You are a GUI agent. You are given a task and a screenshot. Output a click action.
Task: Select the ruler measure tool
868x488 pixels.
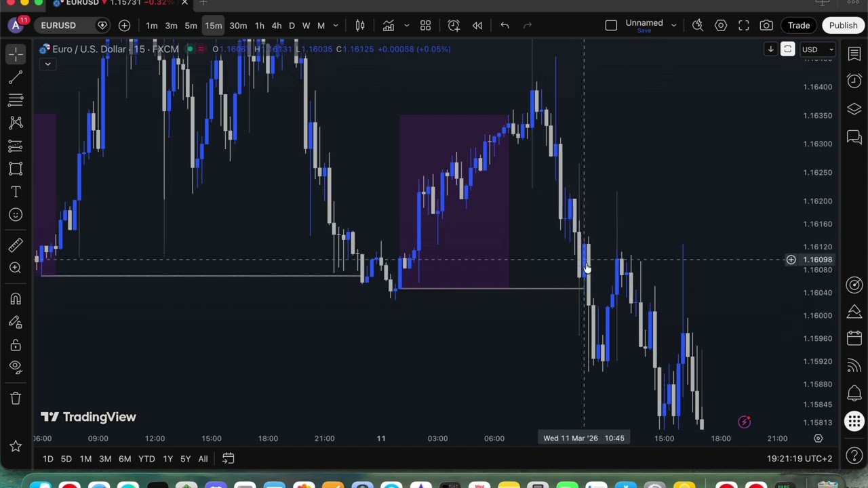(x=16, y=245)
